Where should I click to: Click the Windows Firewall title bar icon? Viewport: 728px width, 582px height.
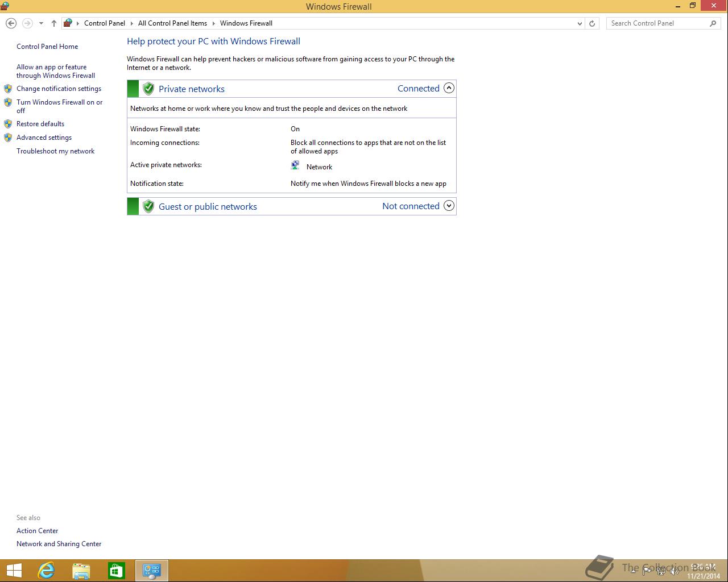(x=5, y=6)
